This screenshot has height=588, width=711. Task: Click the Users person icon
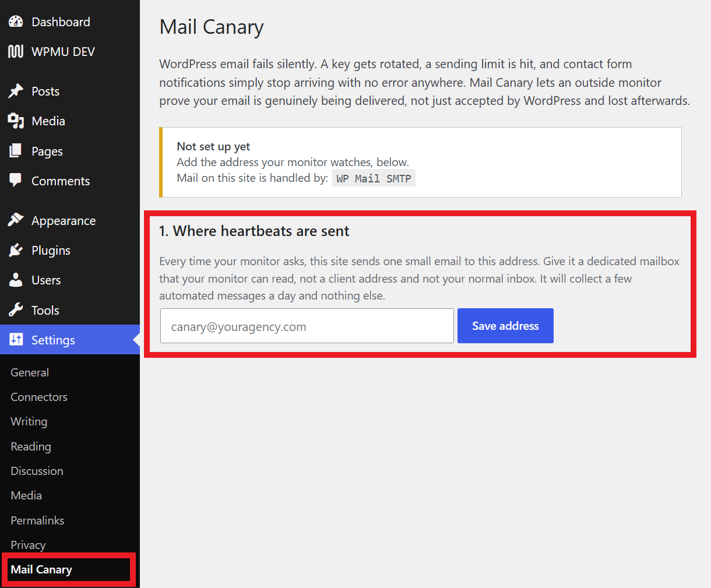16,280
